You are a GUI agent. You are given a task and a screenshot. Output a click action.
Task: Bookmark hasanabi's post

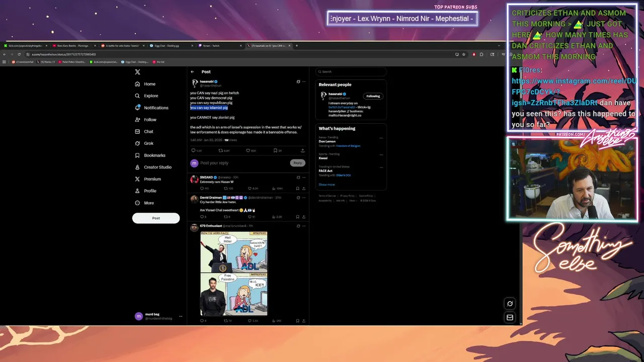(x=275, y=150)
